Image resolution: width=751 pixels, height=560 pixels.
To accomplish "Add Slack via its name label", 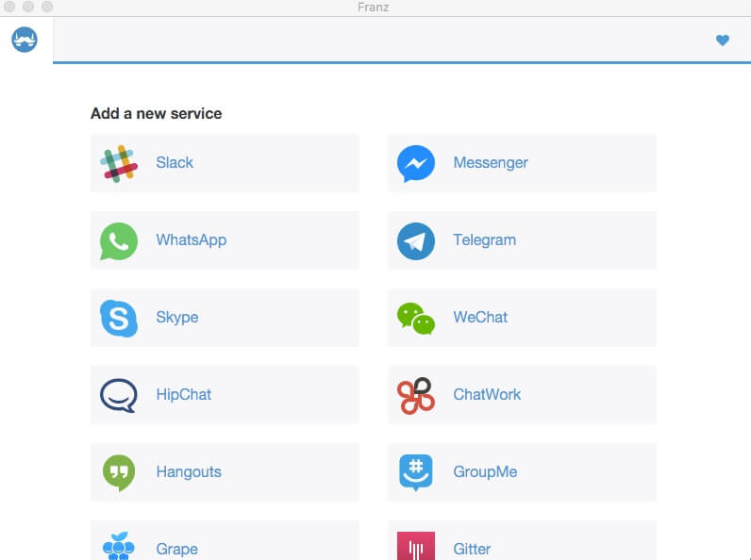I will [x=175, y=163].
